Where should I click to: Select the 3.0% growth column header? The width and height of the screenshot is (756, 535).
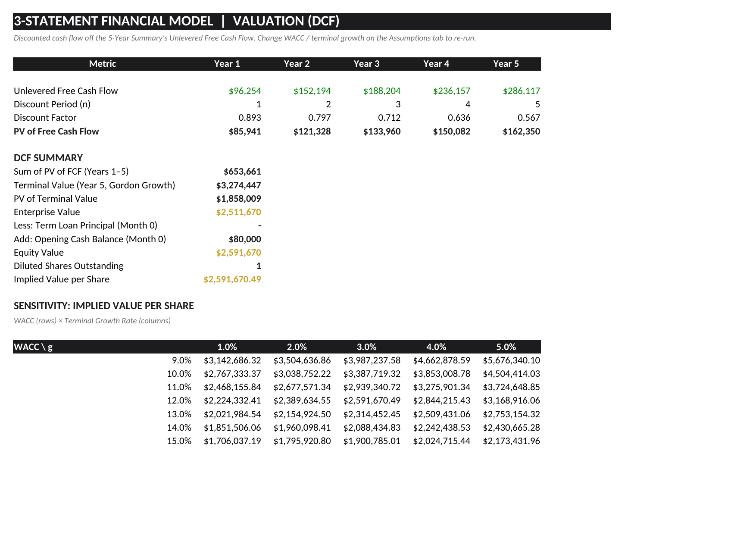click(x=367, y=347)
